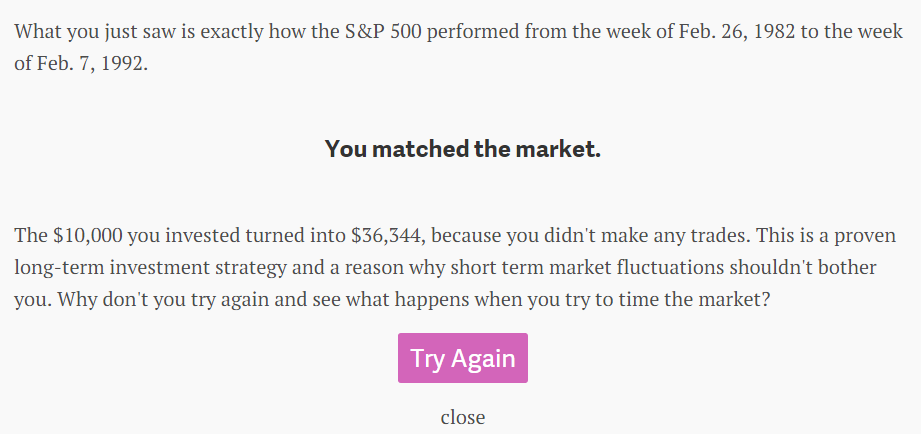The width and height of the screenshot is (921, 434).
Task: Click the $36,344 final amount text
Action: [x=386, y=236]
